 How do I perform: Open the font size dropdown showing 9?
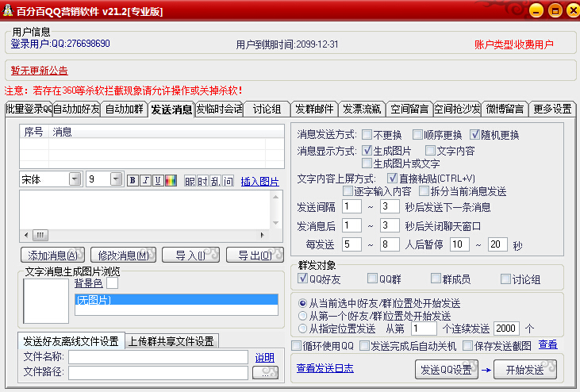coord(117,179)
